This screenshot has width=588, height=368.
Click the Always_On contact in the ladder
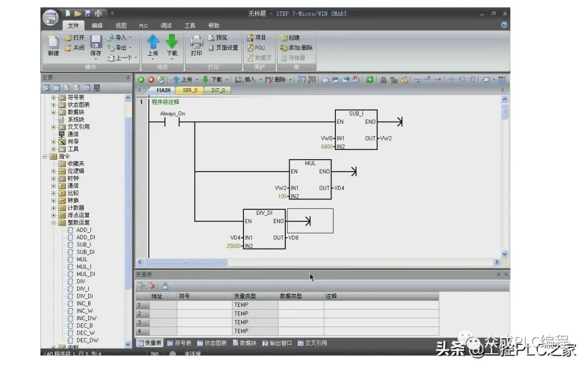(x=172, y=122)
